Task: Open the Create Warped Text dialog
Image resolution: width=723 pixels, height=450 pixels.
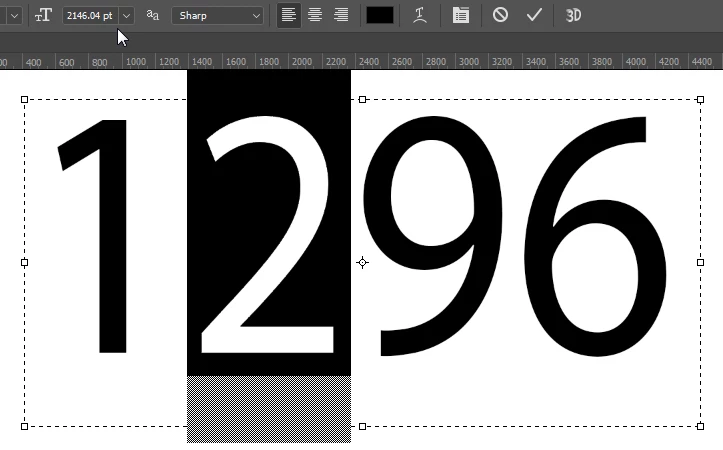Action: point(420,15)
